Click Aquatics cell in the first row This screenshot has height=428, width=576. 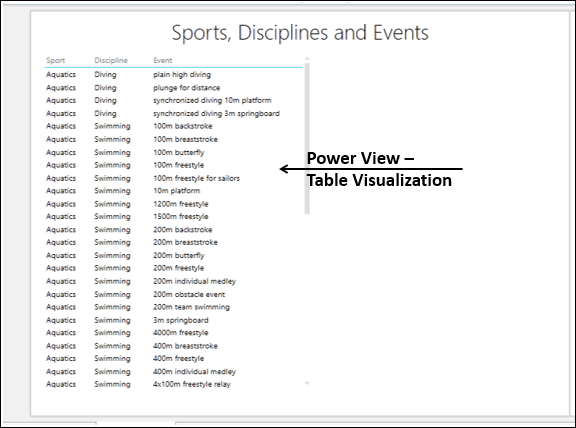tap(61, 75)
